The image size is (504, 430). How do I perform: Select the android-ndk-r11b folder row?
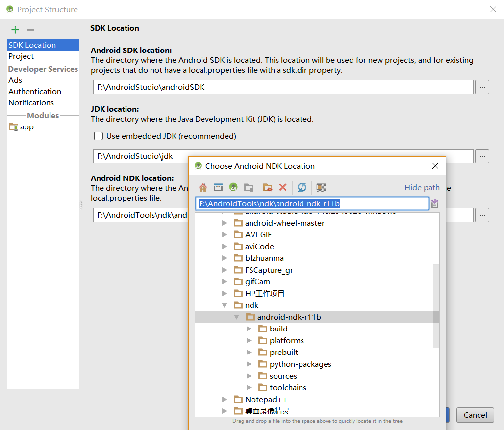[317, 317]
